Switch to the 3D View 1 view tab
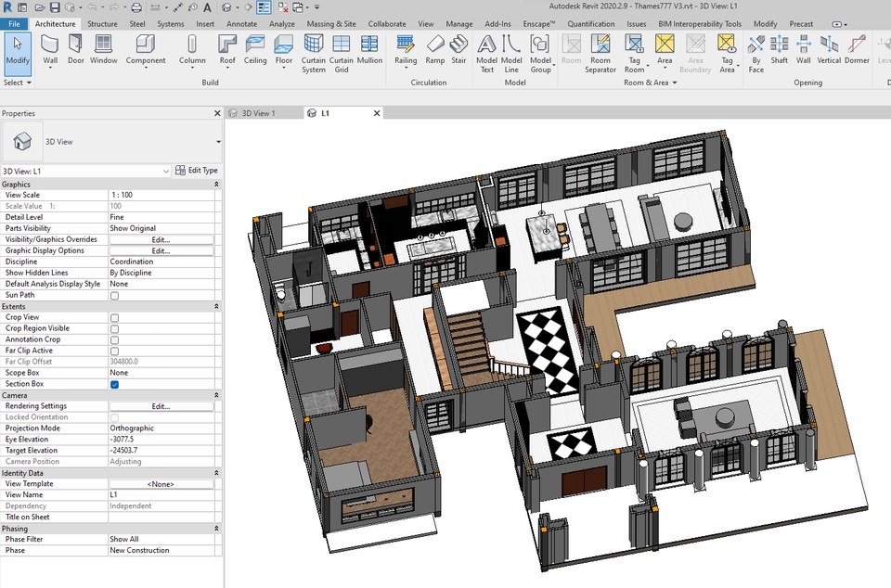 click(258, 113)
